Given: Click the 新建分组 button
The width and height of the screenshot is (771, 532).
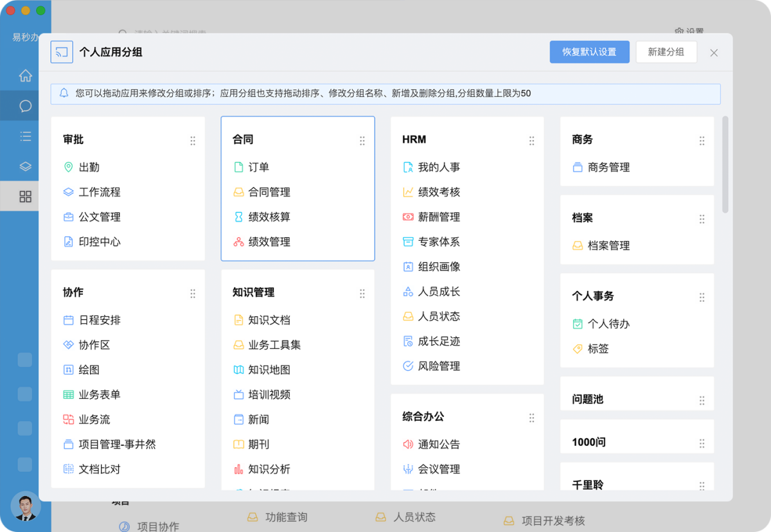Looking at the screenshot, I should (x=666, y=52).
